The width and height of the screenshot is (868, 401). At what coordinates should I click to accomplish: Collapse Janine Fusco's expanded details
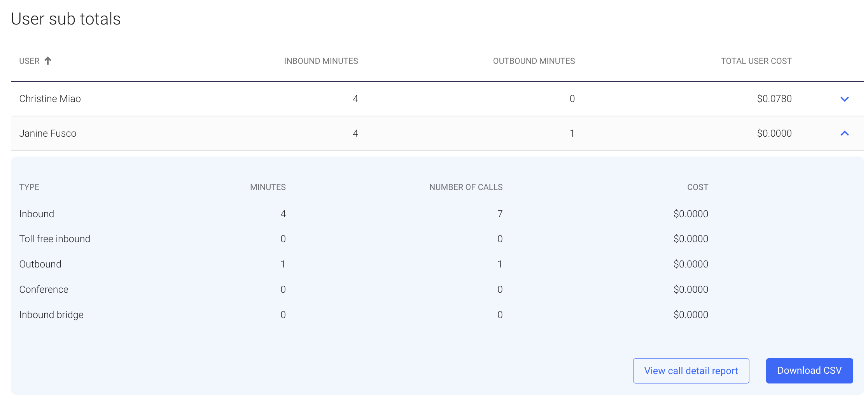(845, 133)
